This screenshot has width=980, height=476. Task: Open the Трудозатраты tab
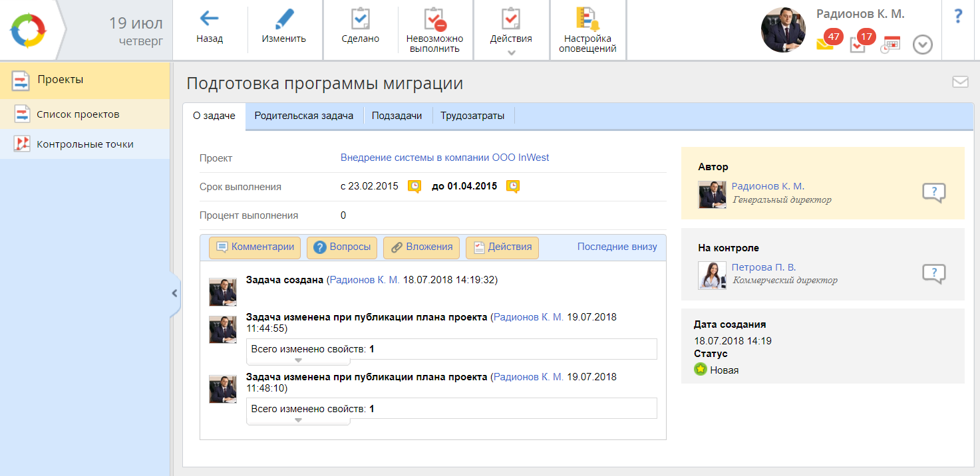472,116
